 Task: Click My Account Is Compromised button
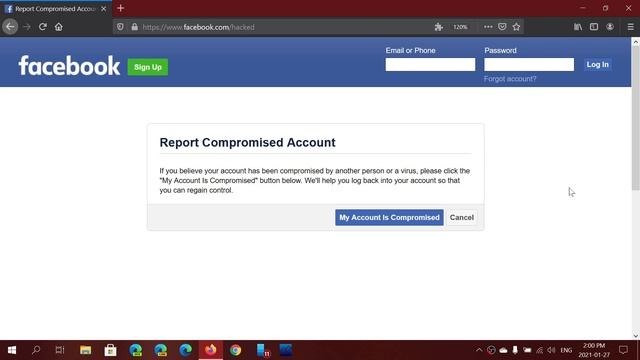[389, 218]
